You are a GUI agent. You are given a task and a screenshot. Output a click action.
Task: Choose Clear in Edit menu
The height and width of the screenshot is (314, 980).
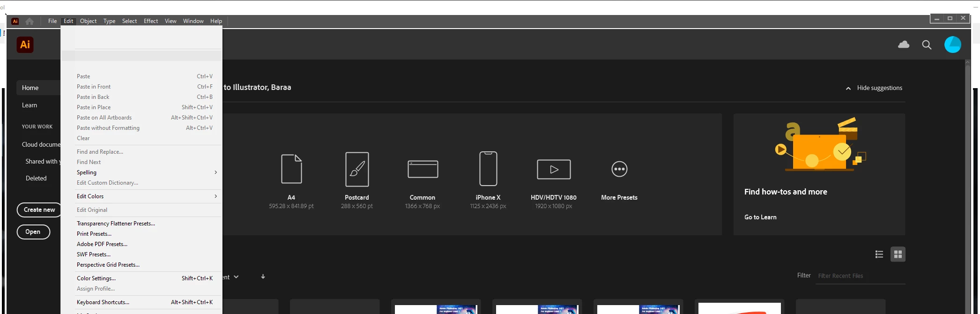tap(141, 138)
